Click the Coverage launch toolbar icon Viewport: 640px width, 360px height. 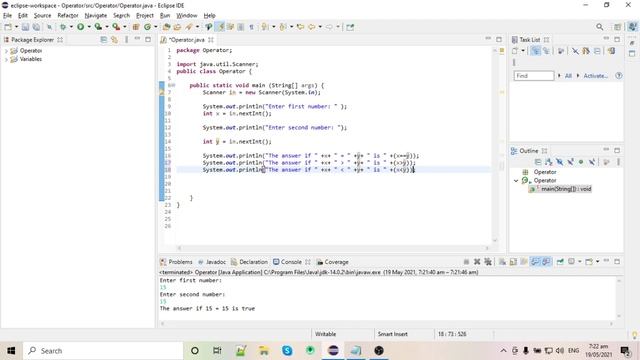pos(98,27)
